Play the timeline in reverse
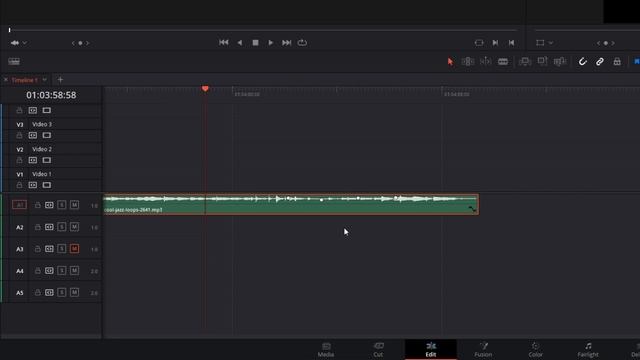This screenshot has width=640, height=360. point(240,42)
